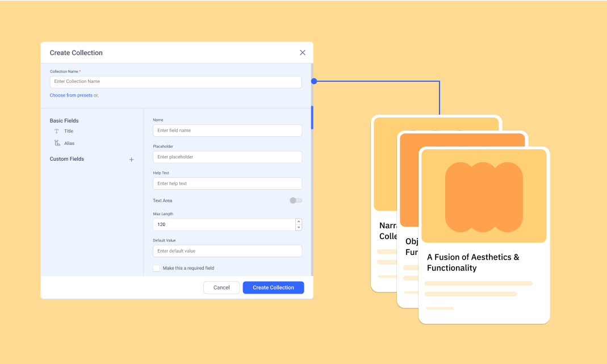Image resolution: width=607 pixels, height=364 pixels.
Task: Increase Max Length with up arrow
Action: 299,221
